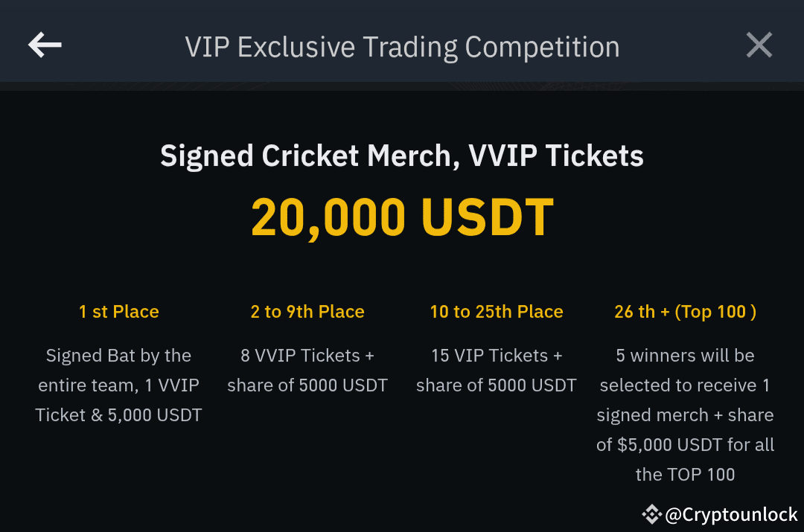Screen dimensions: 804x532
Task: Select the Signed Cricket Merch, VVIP Tickets heading
Action: click(x=402, y=156)
